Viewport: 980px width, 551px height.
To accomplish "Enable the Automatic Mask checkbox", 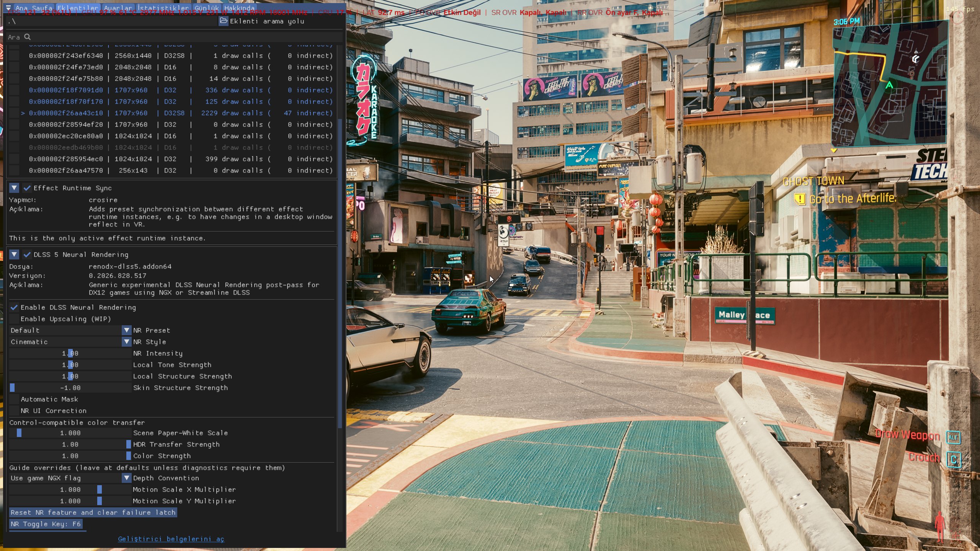I will pos(14,399).
